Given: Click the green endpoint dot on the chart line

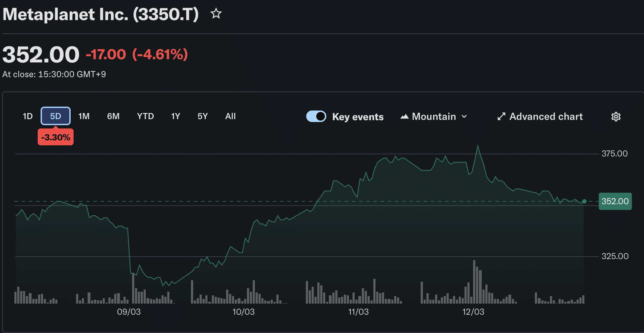Looking at the screenshot, I should (x=584, y=201).
